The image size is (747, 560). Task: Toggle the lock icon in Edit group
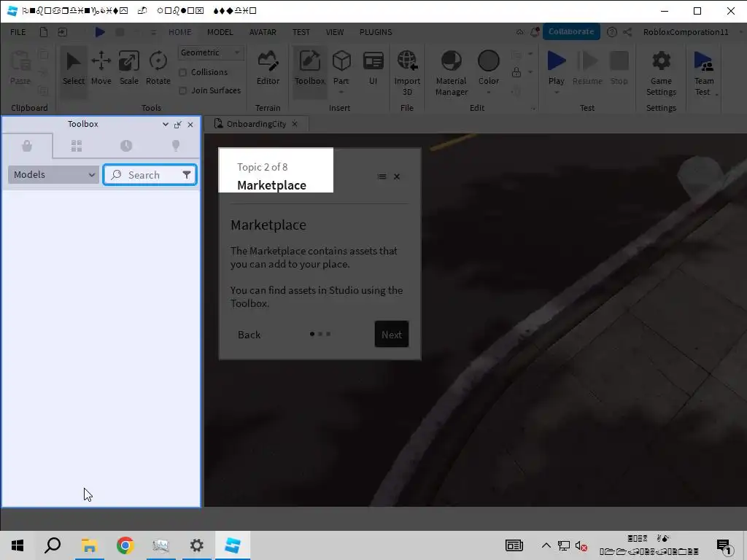516,72
